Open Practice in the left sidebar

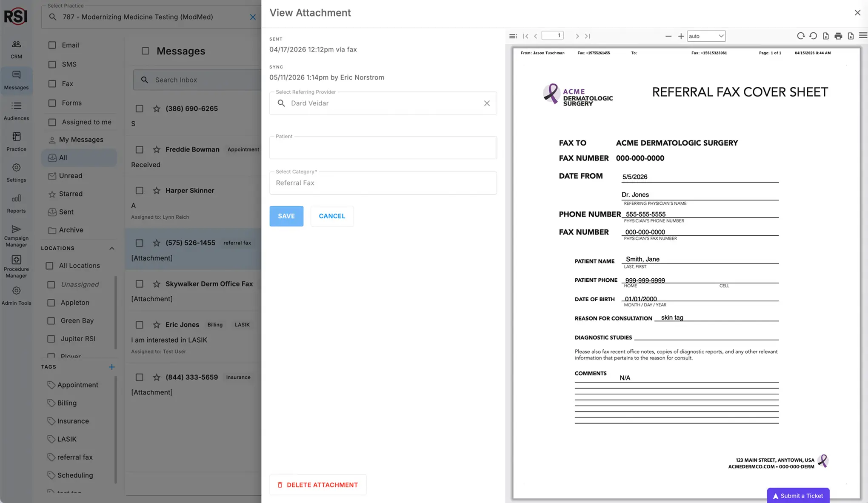16,142
